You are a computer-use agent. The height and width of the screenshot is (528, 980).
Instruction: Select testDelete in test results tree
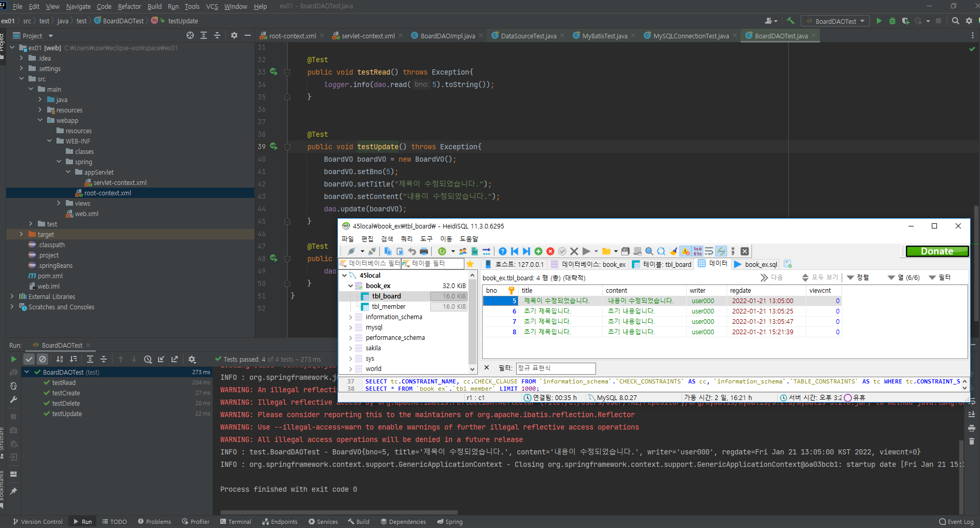(x=66, y=403)
